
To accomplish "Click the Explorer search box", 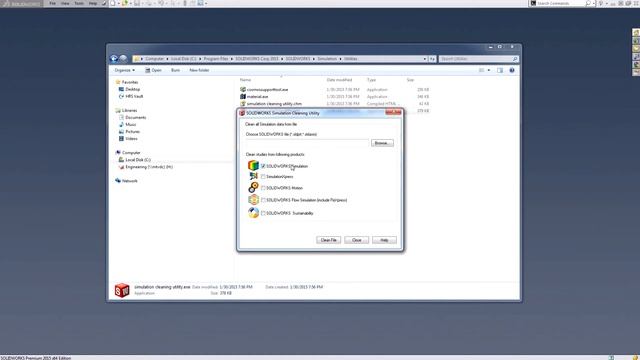I will [479, 59].
